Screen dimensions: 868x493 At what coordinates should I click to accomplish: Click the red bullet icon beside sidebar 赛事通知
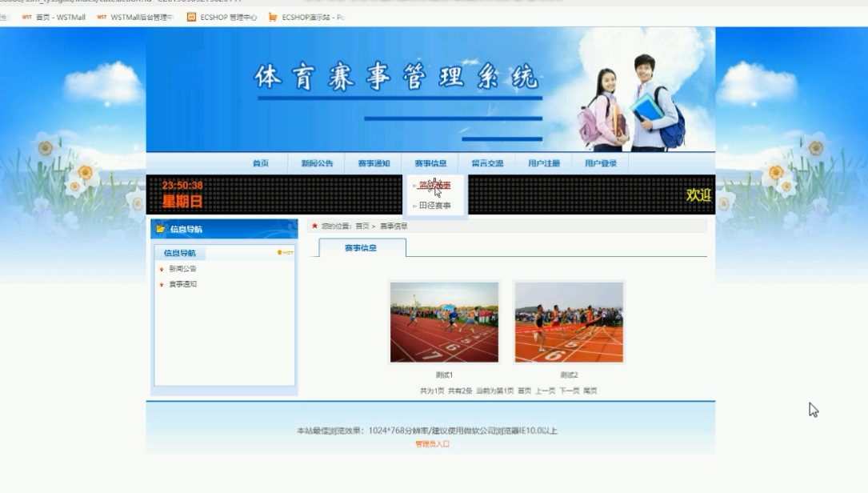tap(162, 285)
